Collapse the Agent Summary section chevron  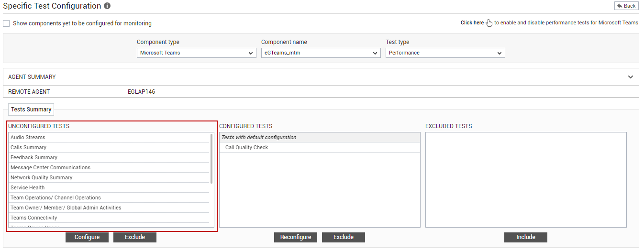click(631, 77)
